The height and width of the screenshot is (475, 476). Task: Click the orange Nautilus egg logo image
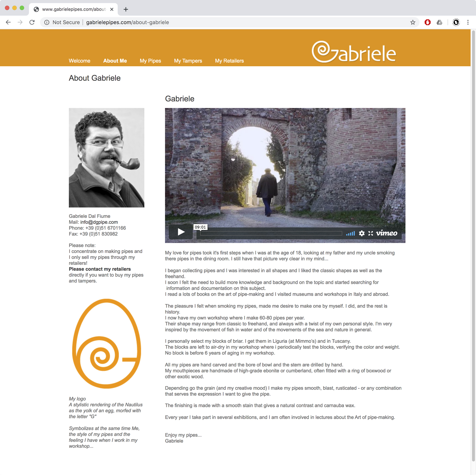click(x=107, y=343)
